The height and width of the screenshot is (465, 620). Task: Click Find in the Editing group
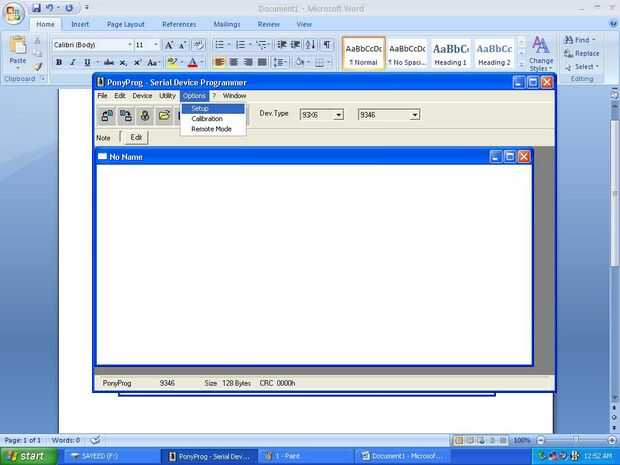[x=580, y=40]
